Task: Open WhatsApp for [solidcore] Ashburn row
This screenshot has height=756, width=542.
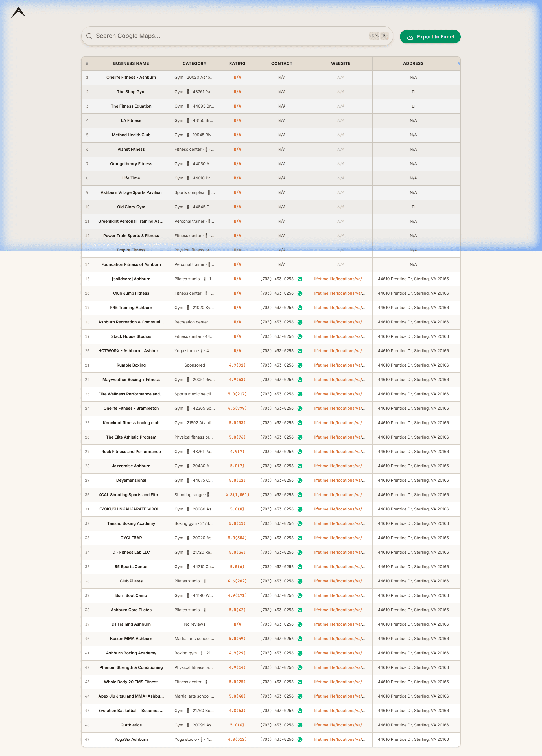Action: point(300,279)
